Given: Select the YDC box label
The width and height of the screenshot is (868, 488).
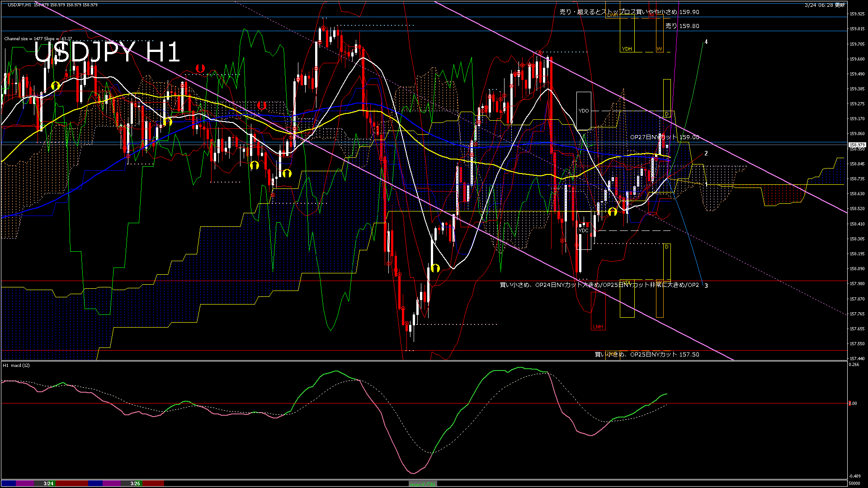Looking at the screenshot, I should [x=584, y=230].
